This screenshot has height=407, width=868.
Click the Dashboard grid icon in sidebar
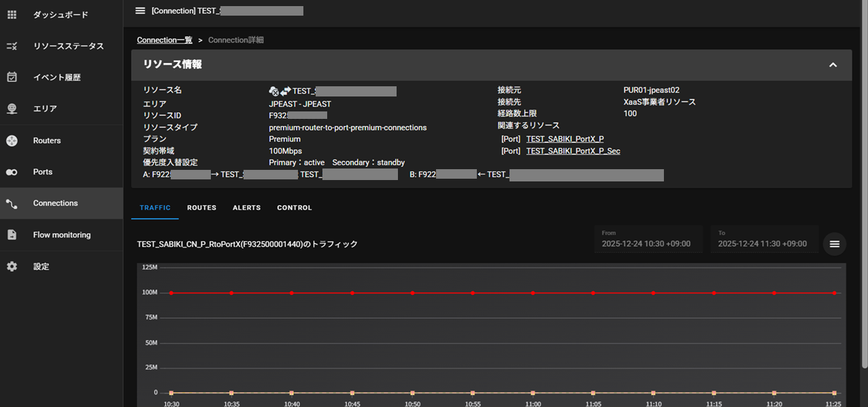pyautogui.click(x=12, y=14)
